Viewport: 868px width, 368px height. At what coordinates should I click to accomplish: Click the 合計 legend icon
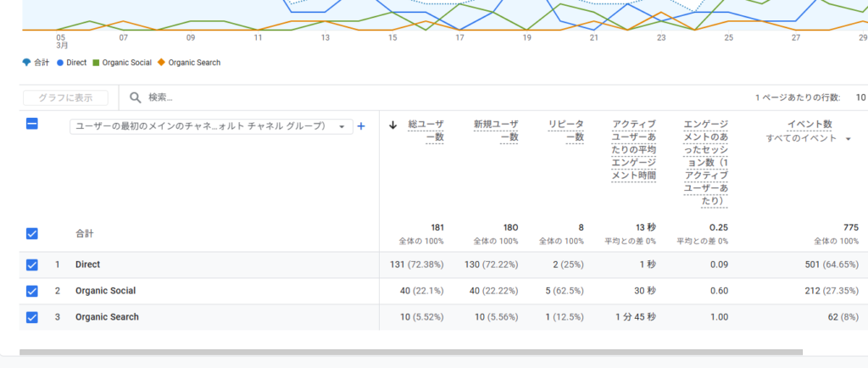(x=26, y=63)
